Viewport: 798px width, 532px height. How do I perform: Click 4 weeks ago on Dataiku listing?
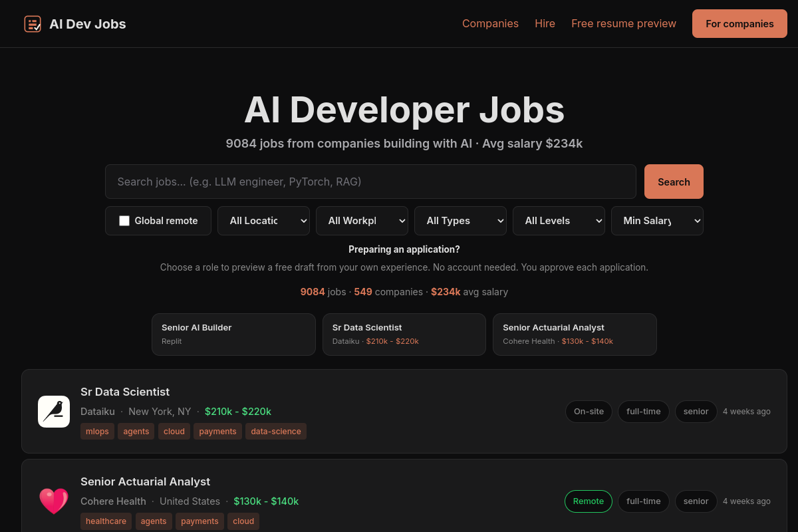747,412
